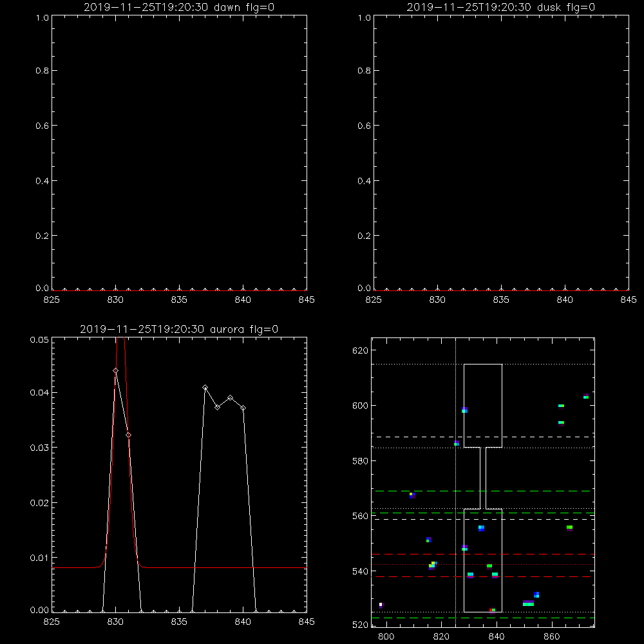The image size is (644, 644).
Task: Click the 600 label on the image map
Action: pyautogui.click(x=360, y=406)
